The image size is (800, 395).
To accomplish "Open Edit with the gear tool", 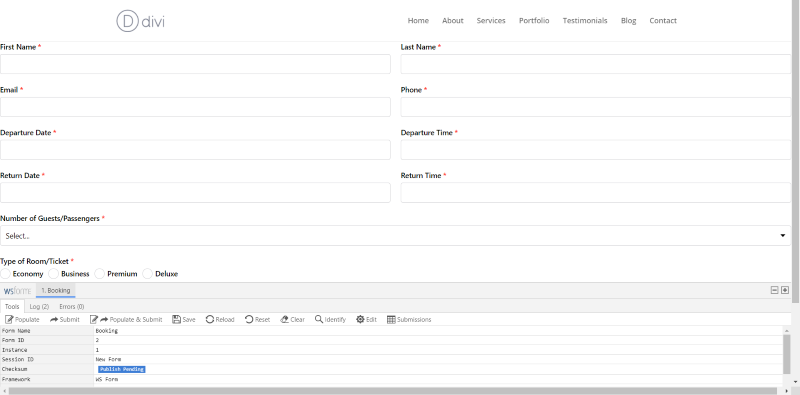I will [x=366, y=319].
